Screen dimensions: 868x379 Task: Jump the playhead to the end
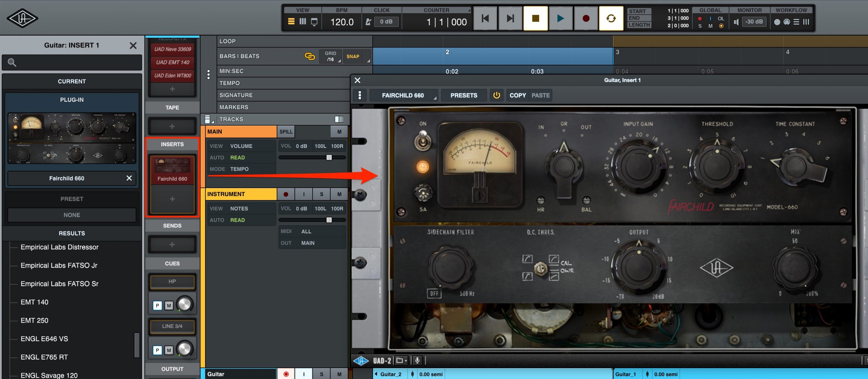point(510,18)
